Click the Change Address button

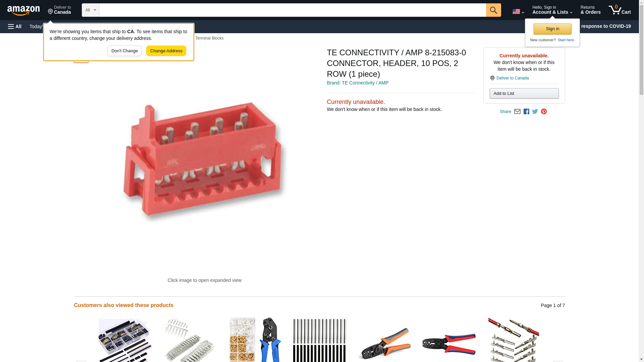(166, 51)
